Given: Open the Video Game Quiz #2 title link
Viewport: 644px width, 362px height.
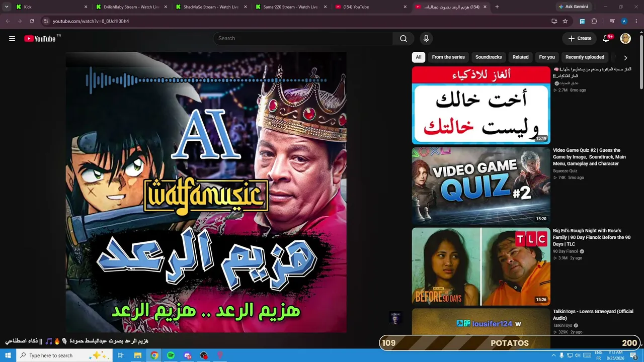Looking at the screenshot, I should (x=590, y=157).
